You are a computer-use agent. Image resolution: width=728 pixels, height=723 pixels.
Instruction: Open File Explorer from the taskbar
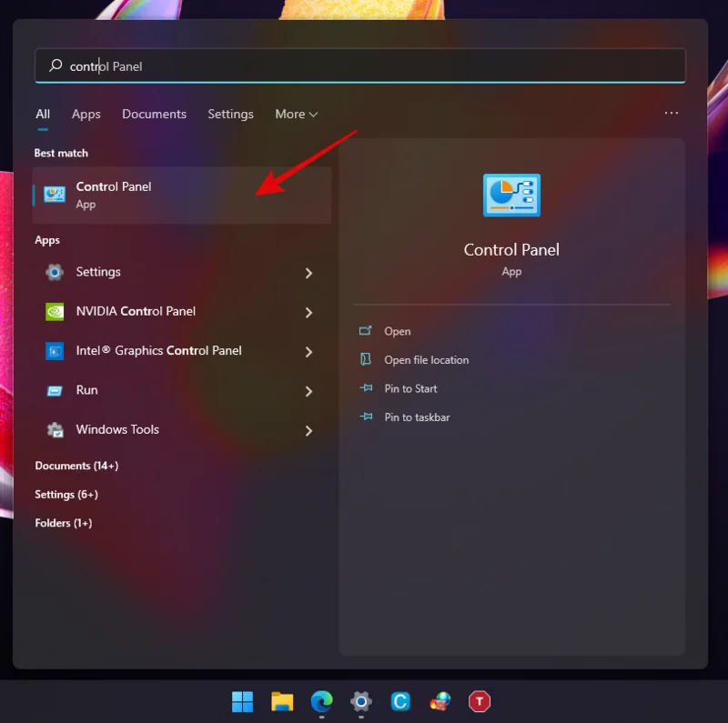coord(281,701)
